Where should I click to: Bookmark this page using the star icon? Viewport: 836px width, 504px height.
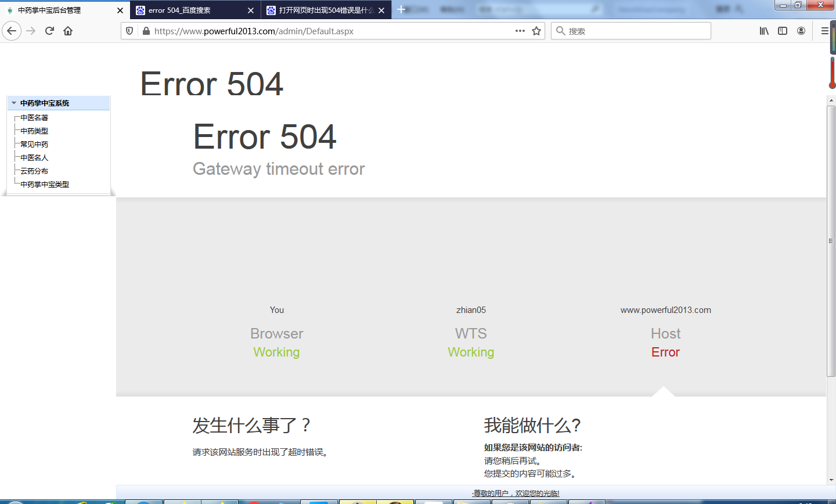[x=536, y=31]
